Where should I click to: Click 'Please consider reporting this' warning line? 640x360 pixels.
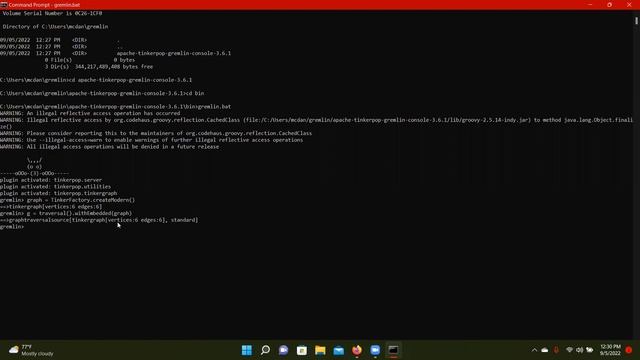[156, 133]
